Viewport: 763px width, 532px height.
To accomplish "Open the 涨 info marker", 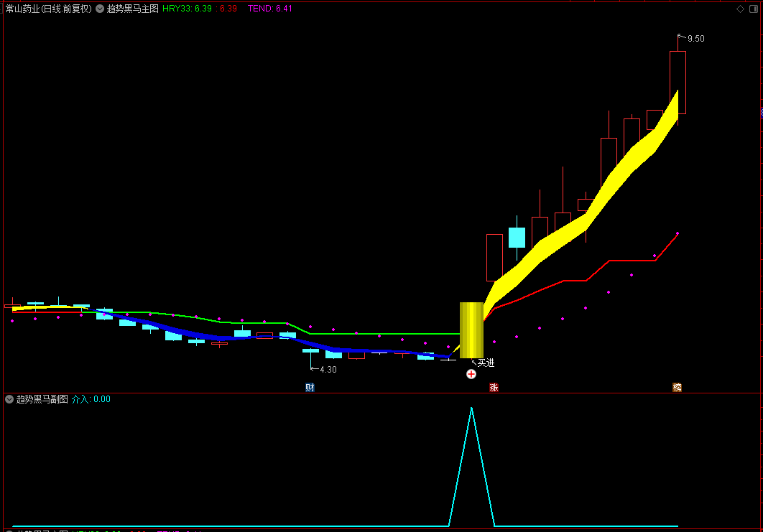I will click(494, 388).
